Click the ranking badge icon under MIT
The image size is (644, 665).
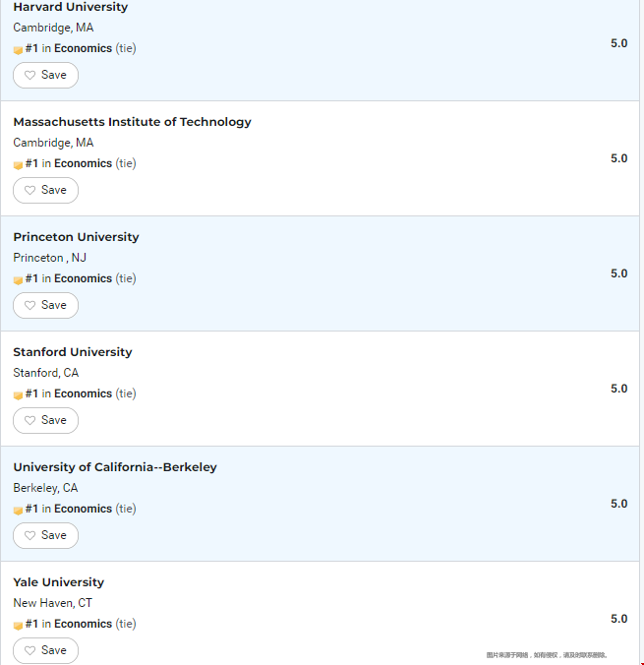tap(18, 165)
